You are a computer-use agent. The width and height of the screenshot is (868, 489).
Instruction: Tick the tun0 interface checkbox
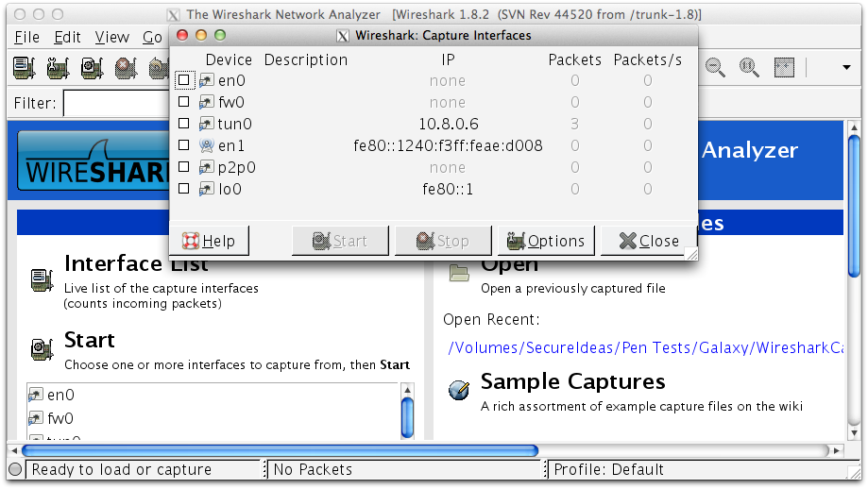point(184,124)
